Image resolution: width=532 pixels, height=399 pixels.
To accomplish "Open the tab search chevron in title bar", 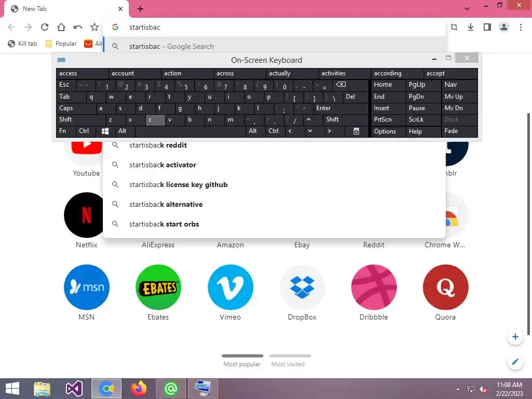I will [467, 9].
